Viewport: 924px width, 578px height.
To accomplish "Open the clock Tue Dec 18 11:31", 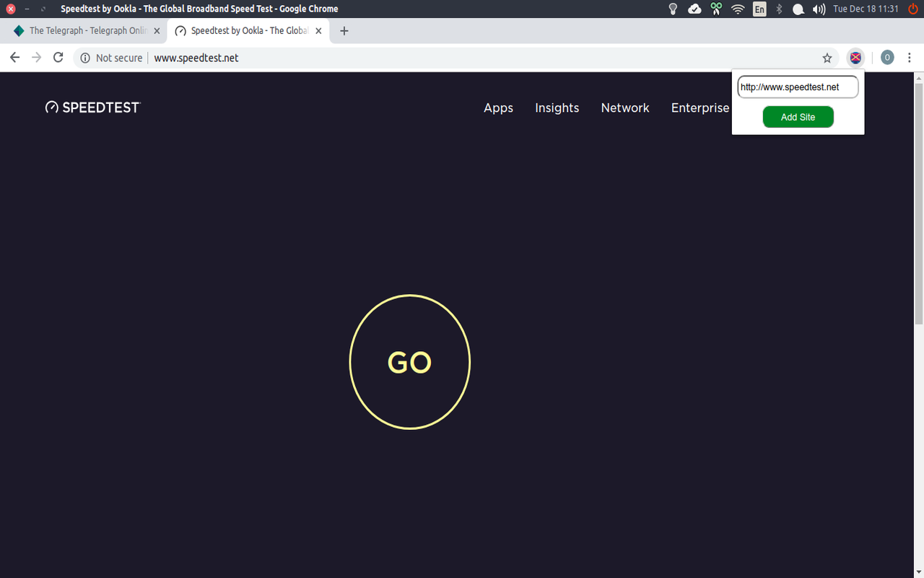I will point(866,9).
